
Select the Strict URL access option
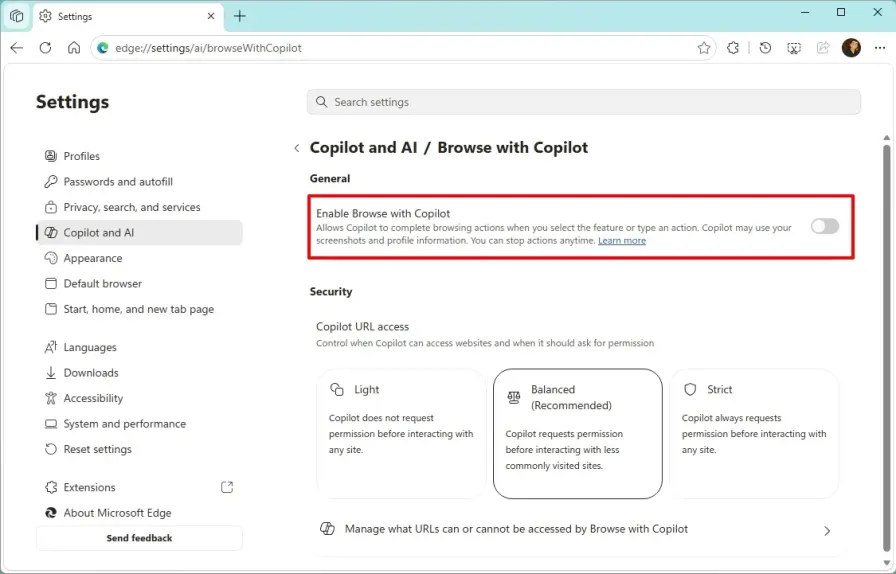point(754,433)
